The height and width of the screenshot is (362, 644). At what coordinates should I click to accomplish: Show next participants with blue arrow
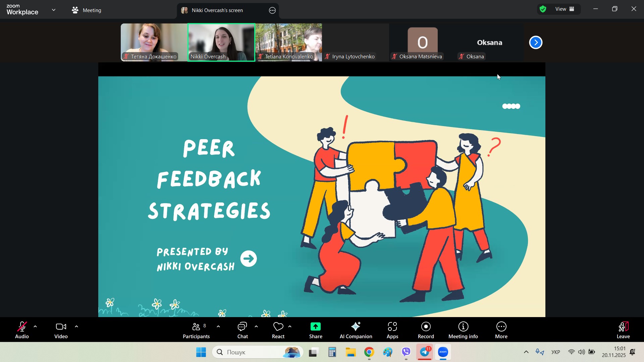[x=536, y=43]
